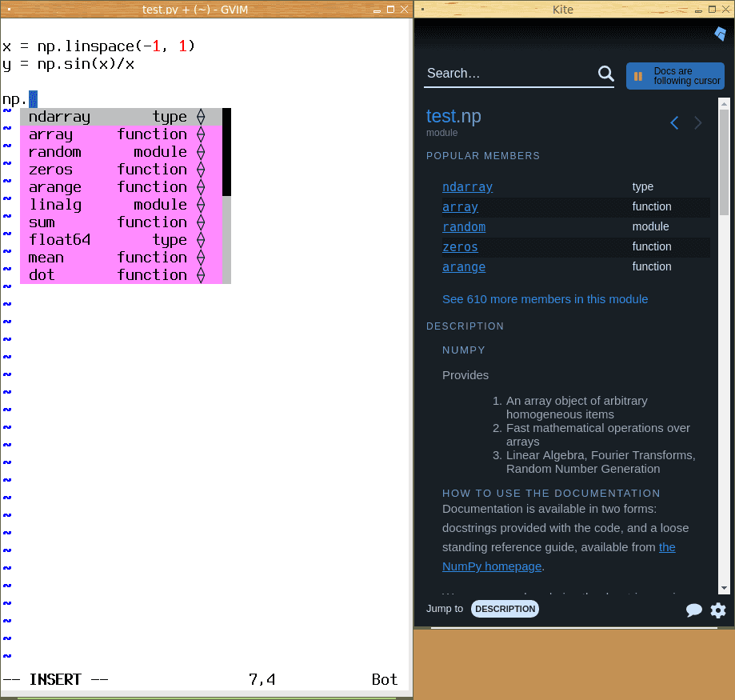Click the GVIM window menu icon

7,9
